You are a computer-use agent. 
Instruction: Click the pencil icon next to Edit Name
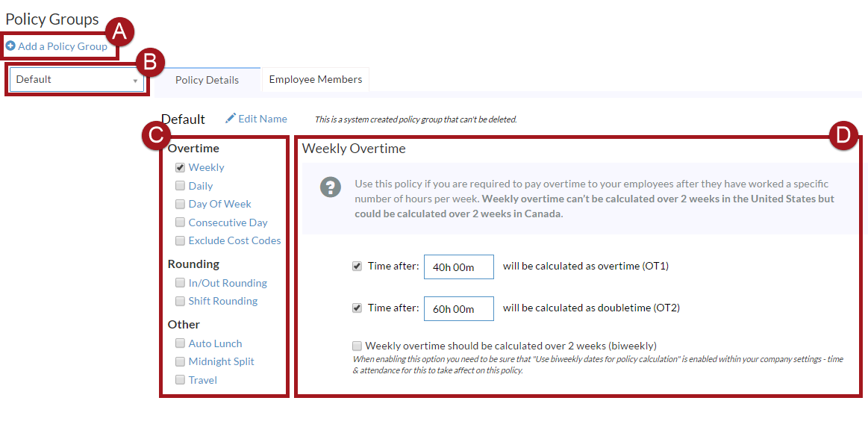click(231, 119)
